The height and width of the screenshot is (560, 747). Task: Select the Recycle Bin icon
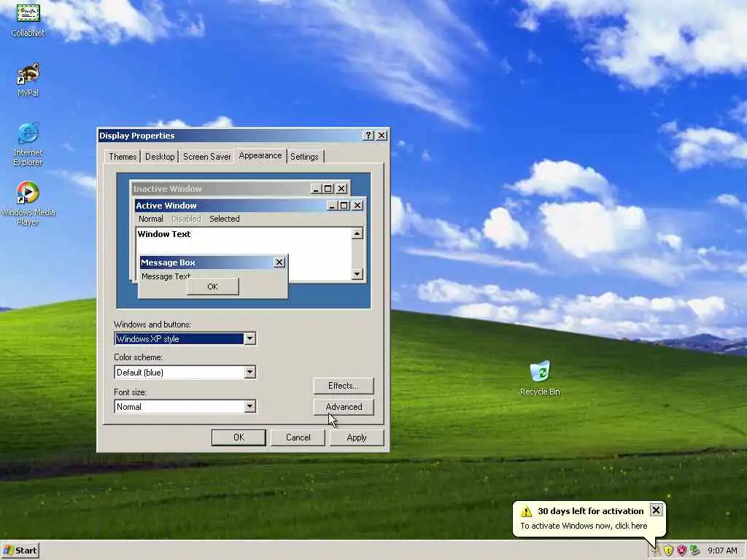(x=540, y=378)
